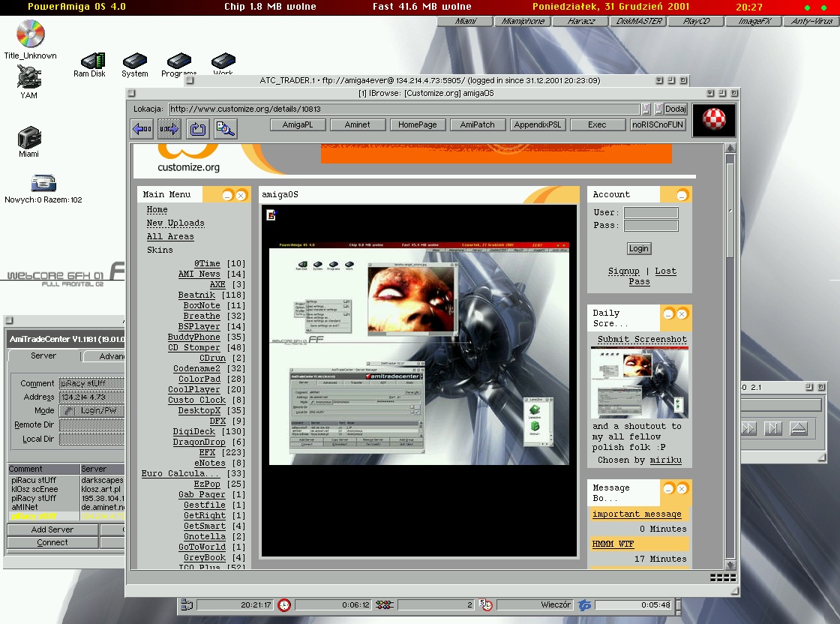Viewport: 840px width, 624px height.
Task: Select the Miami desktop icon
Action: tap(29, 138)
